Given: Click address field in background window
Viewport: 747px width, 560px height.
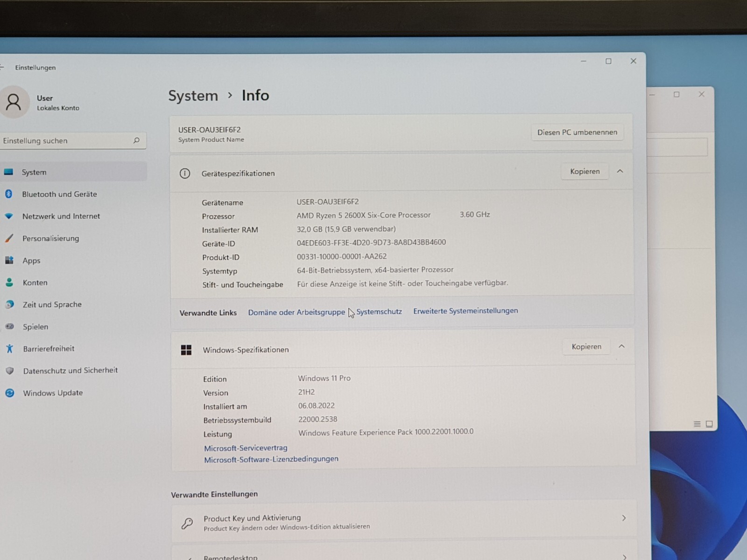Looking at the screenshot, I should tap(677, 147).
